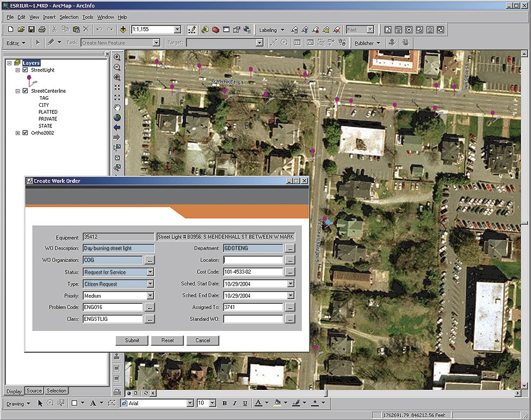
Task: Open the ArcToolbox red toolbox icon
Action: [215, 29]
